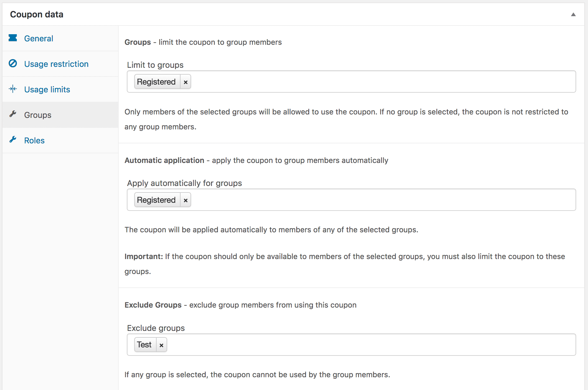The image size is (588, 390).
Task: Click the Usage restriction ban icon
Action: 13,63
